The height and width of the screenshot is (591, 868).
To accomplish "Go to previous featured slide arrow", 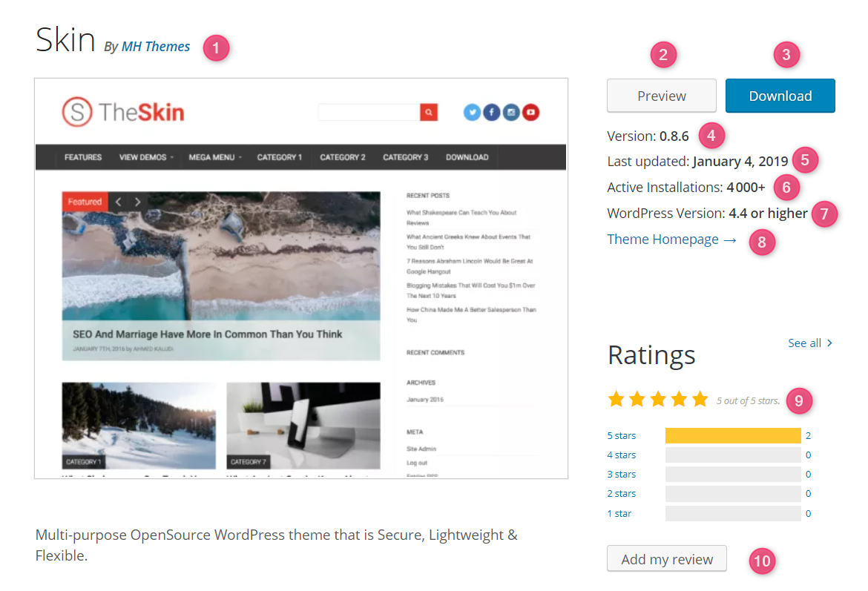I will [x=118, y=202].
